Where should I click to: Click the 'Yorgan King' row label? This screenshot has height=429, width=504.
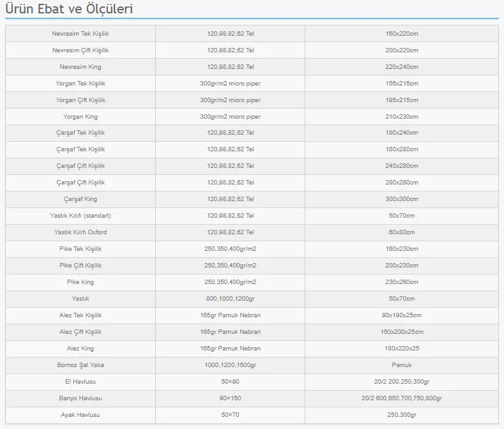point(80,117)
